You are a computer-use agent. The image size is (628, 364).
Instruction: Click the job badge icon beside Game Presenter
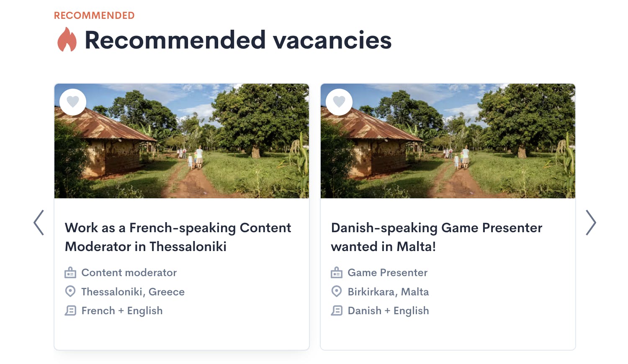(x=337, y=273)
